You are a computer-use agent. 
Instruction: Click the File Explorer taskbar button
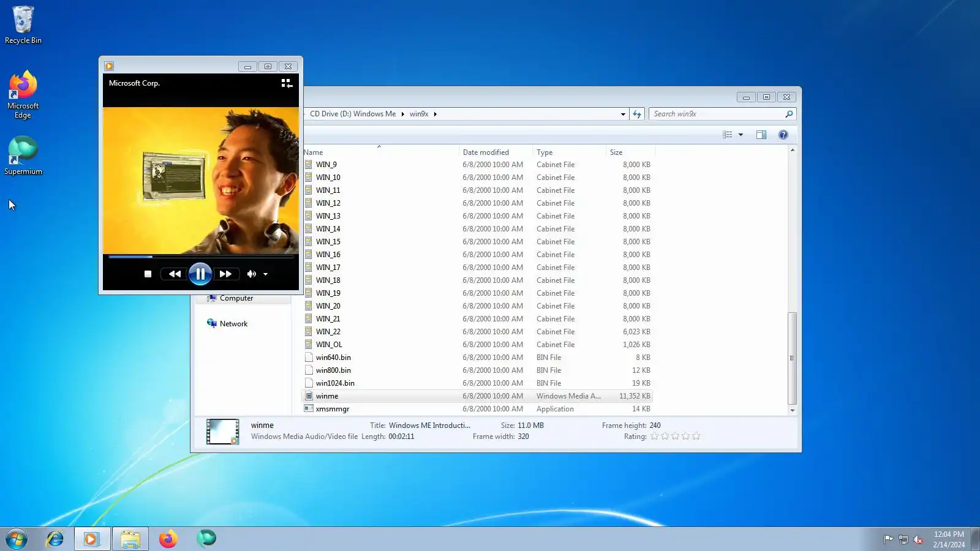pos(130,539)
